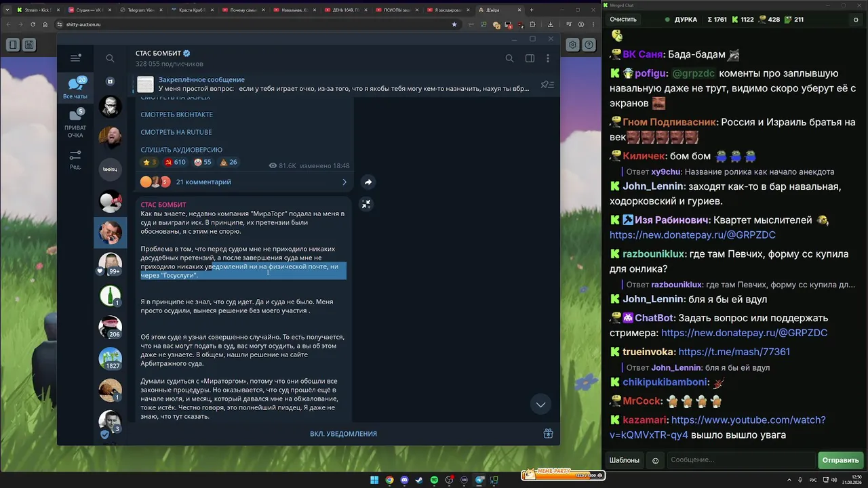This screenshot has width=868, height=488.
Task: Open the Telegram hamburger menu
Action: click(x=75, y=58)
